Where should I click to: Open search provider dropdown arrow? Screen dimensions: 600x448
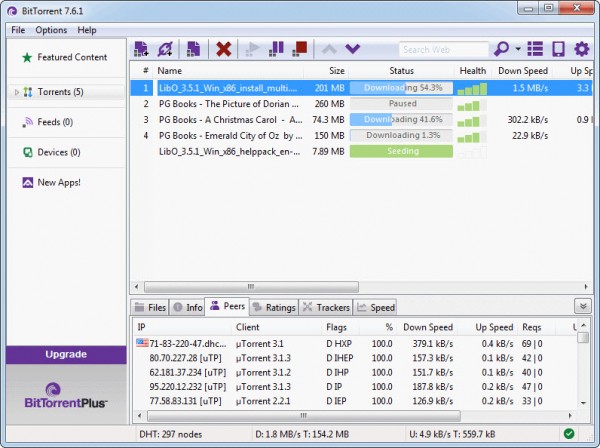click(518, 49)
